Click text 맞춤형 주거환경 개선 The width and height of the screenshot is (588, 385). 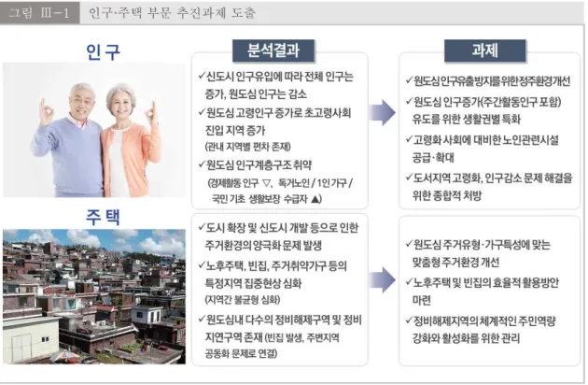pos(455,263)
